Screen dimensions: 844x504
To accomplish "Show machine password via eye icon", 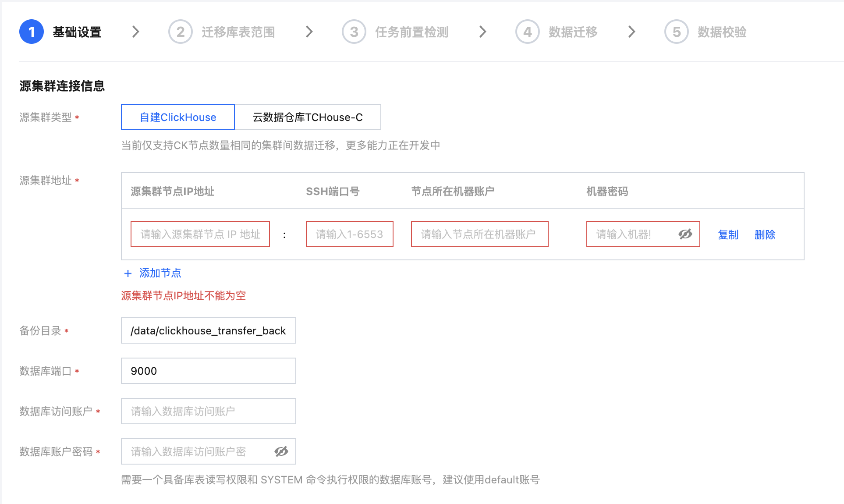I will pos(685,234).
